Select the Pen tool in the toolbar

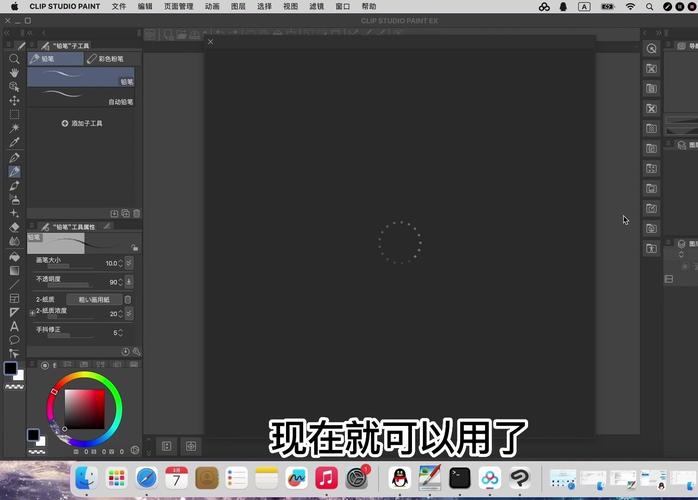(14, 158)
